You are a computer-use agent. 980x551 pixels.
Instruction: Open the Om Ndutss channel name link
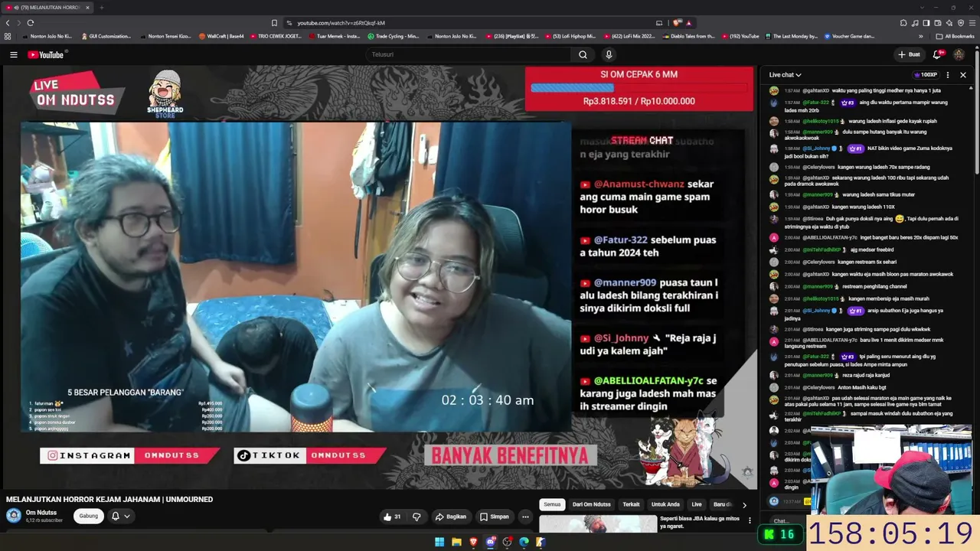41,513
